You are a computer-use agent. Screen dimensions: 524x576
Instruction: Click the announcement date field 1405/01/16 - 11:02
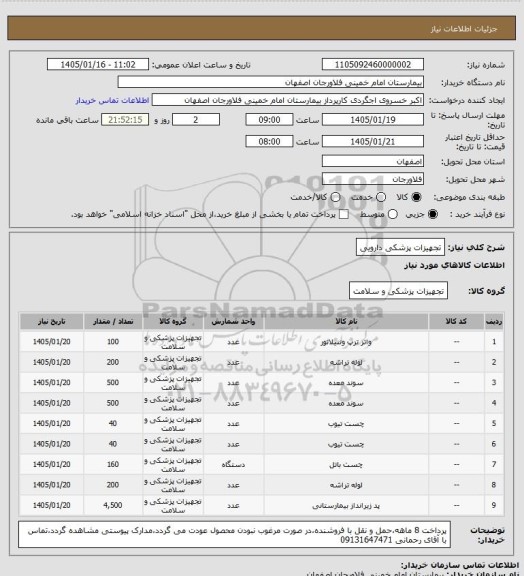click(98, 64)
